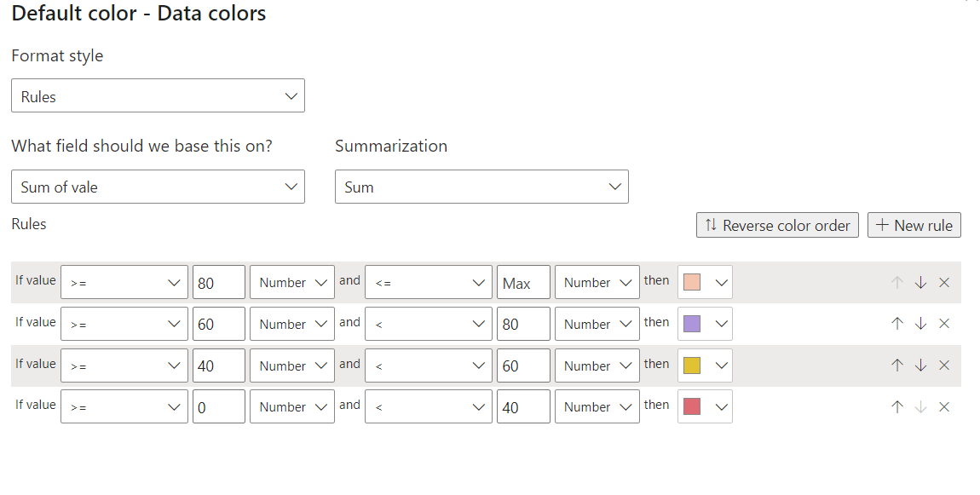Open the >= operator dropdown in the 80 rule
Image resolution: width=980 pixels, height=495 pixels.
[x=124, y=283]
